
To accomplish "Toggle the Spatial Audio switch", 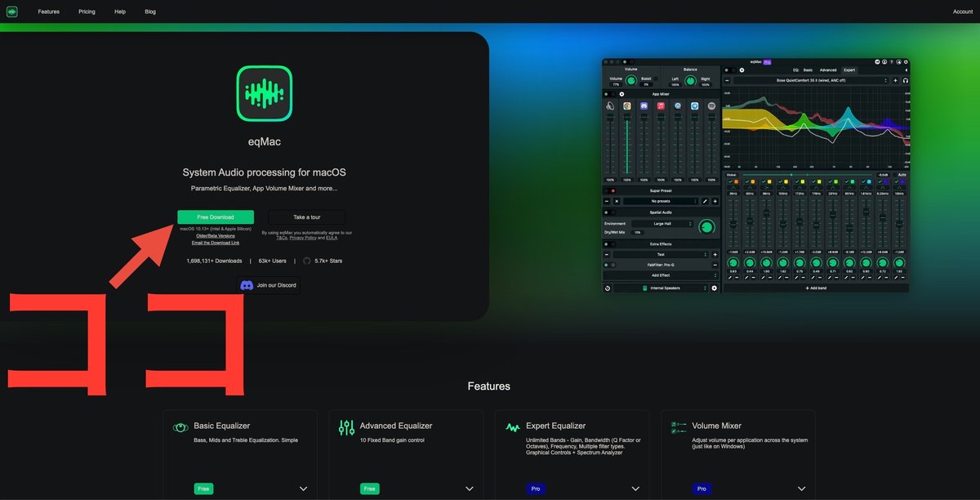I will [608, 212].
